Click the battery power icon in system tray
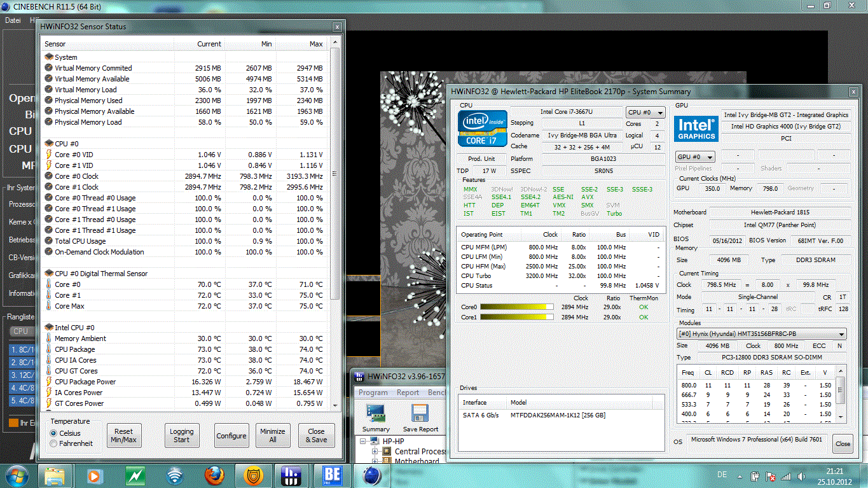The width and height of the screenshot is (868, 488). click(x=755, y=476)
